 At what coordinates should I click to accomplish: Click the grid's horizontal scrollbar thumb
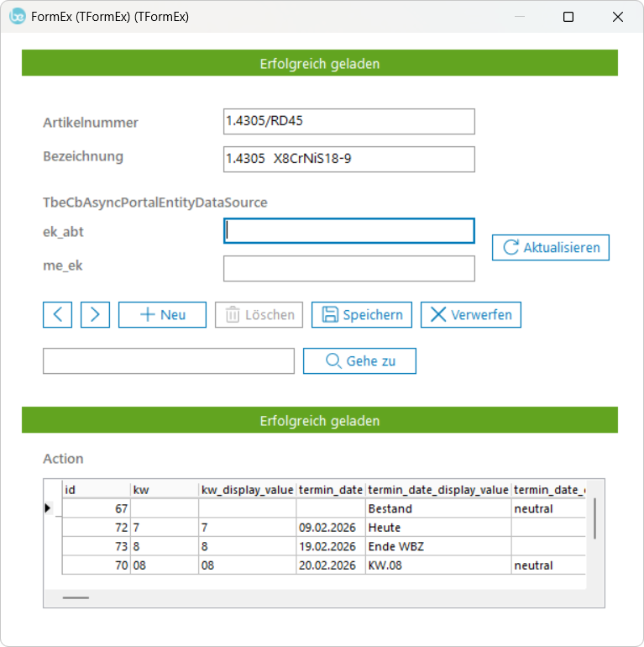[76, 597]
